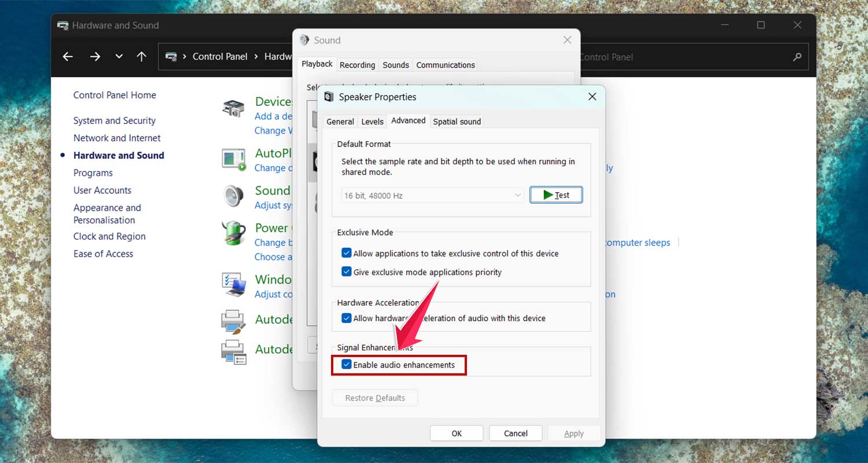Open Windows Mobility Center via its laptop icon
Image resolution: width=868 pixels, height=463 pixels.
click(233, 285)
